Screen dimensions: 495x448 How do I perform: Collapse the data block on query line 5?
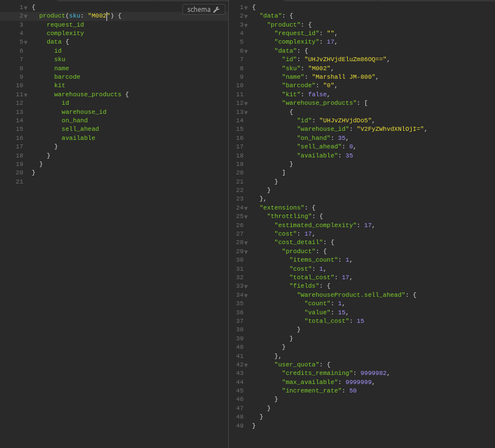25,42
